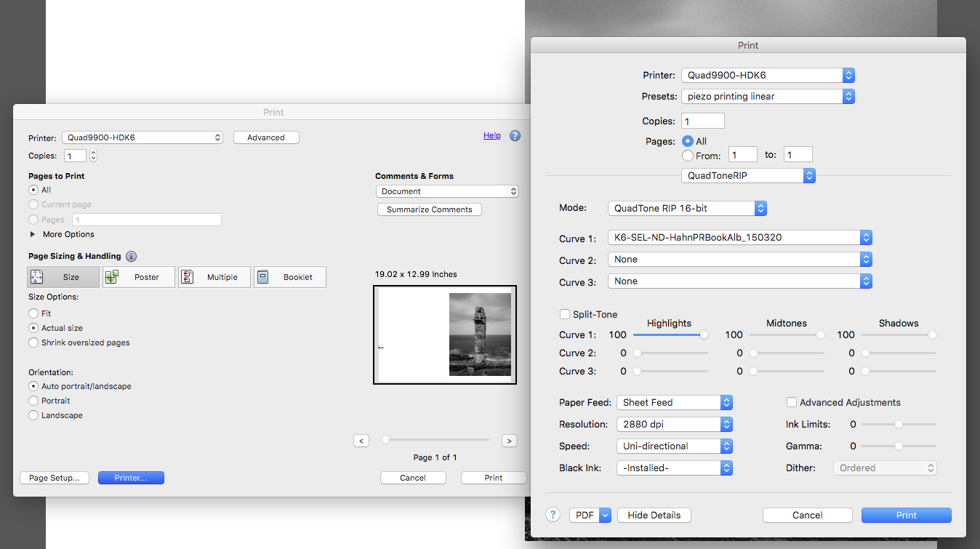Open the QuadToneRIP panel selector
This screenshot has width=980, height=549.
pos(748,175)
